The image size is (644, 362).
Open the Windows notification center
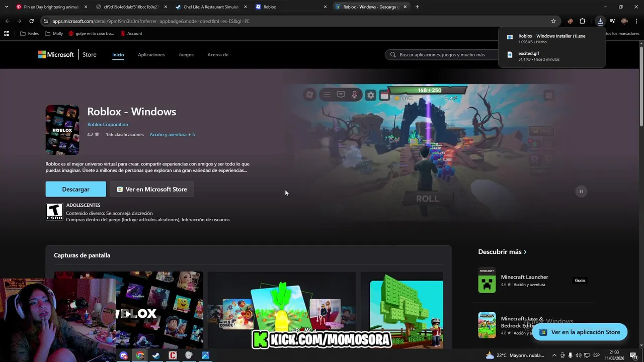tap(633, 355)
